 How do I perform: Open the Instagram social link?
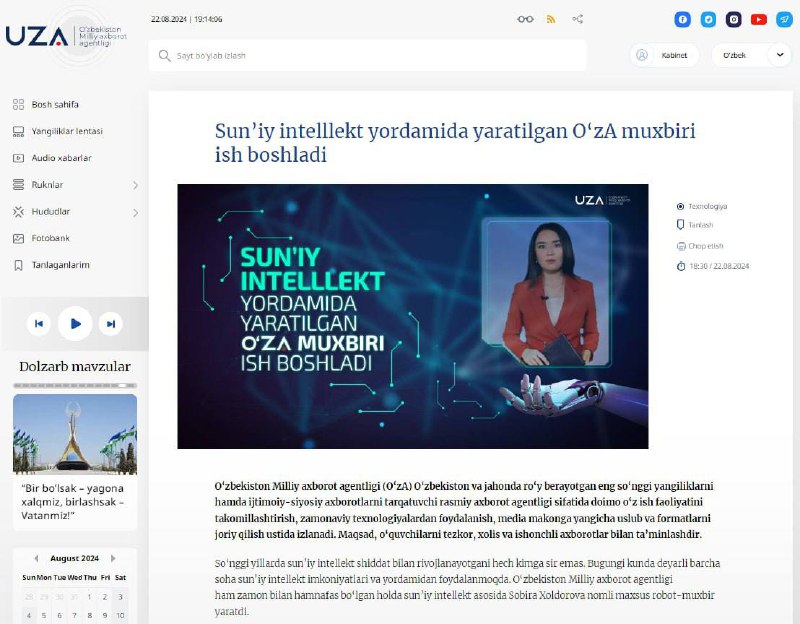(x=734, y=19)
